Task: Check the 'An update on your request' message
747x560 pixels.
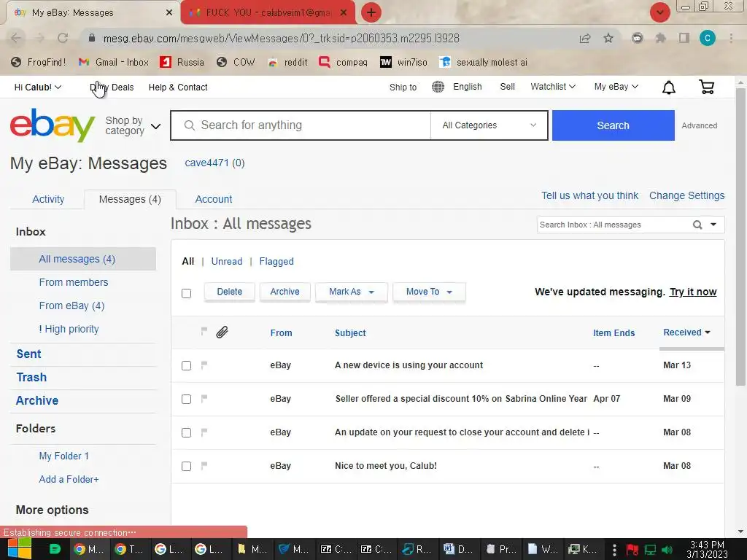Action: (186, 432)
